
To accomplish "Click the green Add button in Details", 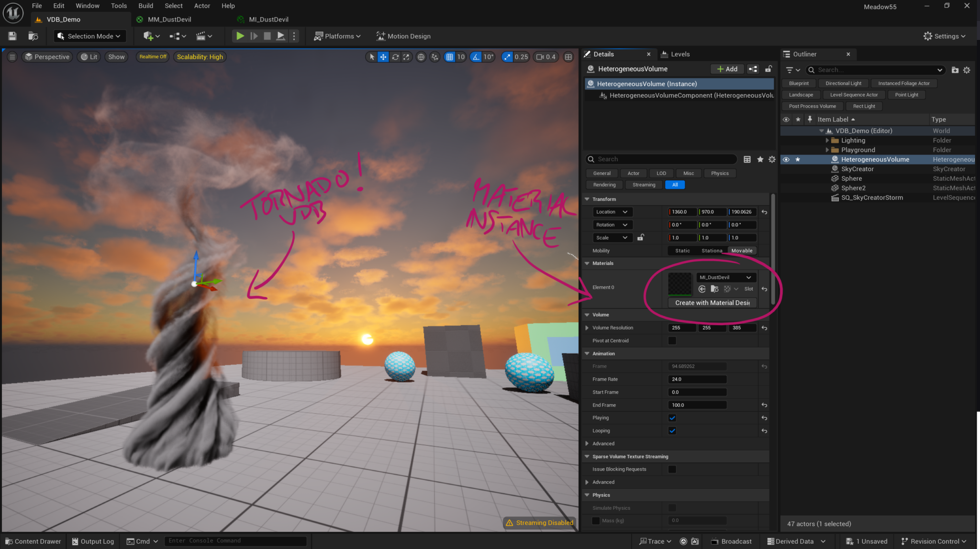I will (x=727, y=68).
